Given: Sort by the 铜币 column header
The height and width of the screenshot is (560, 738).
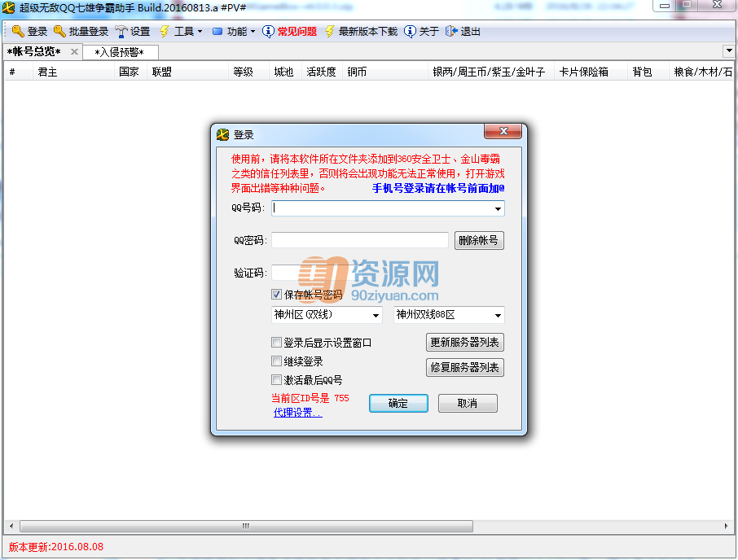Looking at the screenshot, I should click(x=385, y=72).
